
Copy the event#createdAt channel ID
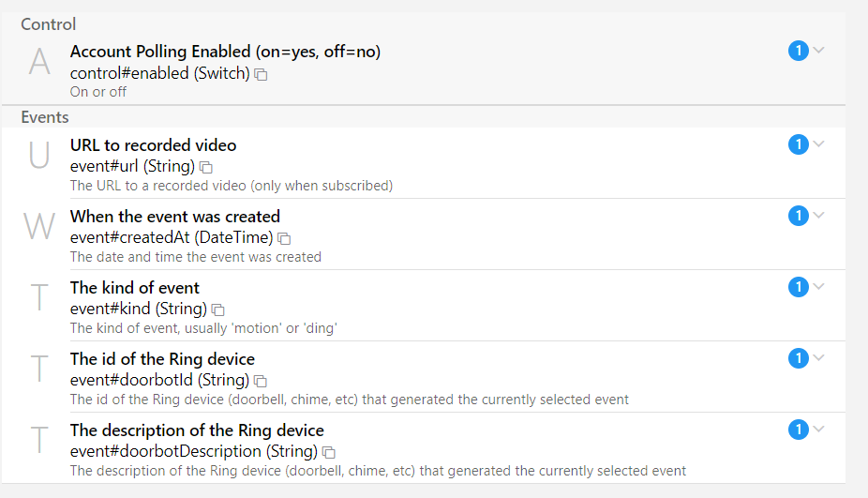(x=284, y=238)
